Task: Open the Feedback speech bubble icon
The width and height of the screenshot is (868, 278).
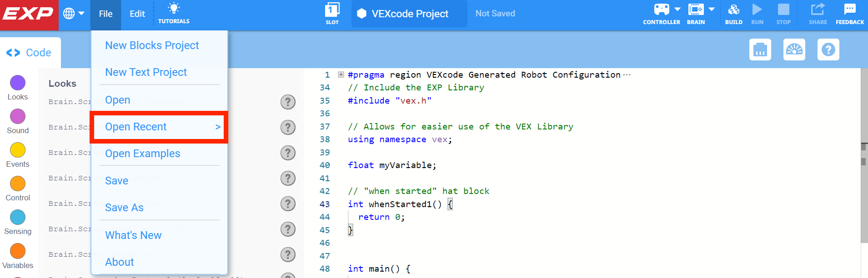Action: [849, 9]
